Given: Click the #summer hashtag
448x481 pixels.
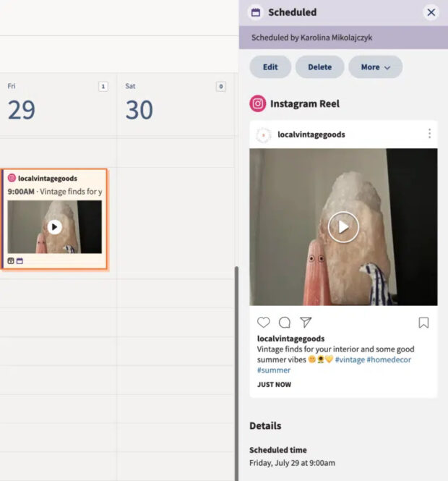Looking at the screenshot, I should click(274, 370).
